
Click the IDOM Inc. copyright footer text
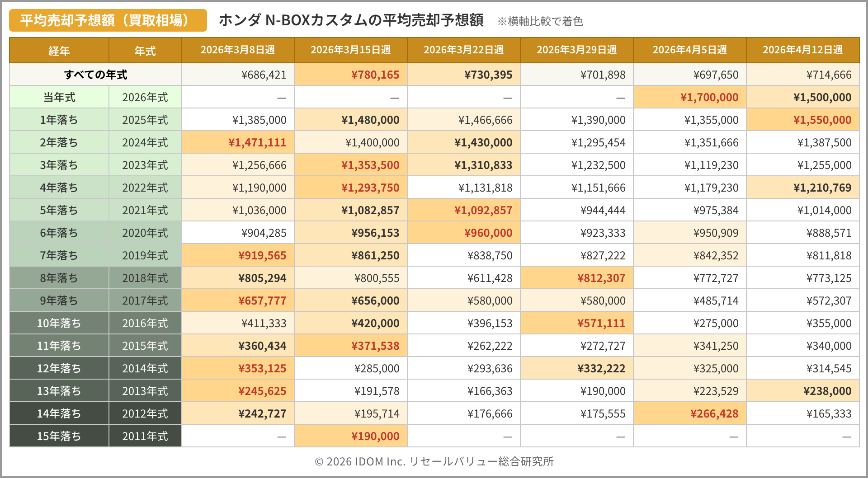pos(434,461)
